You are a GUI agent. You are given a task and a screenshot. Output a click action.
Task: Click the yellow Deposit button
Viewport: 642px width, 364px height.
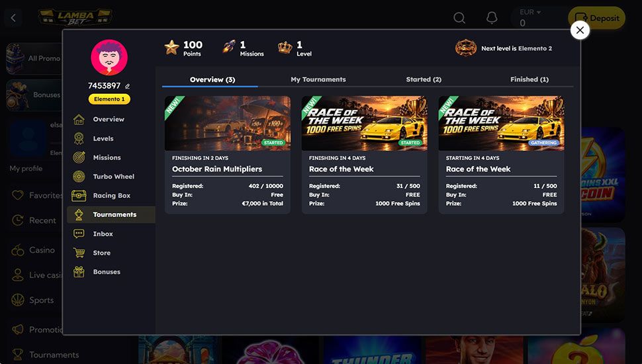click(x=596, y=18)
